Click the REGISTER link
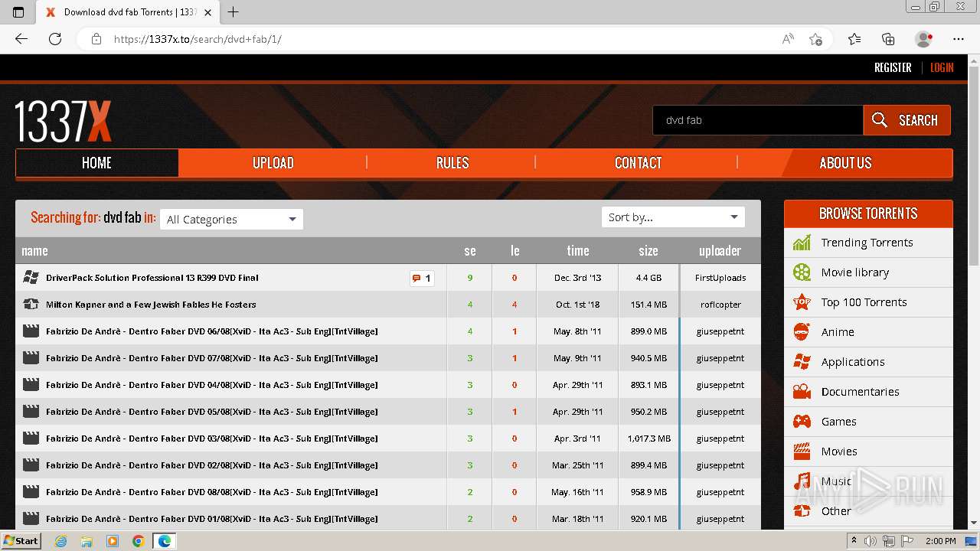Screen dimensions: 980x551 [x=893, y=67]
